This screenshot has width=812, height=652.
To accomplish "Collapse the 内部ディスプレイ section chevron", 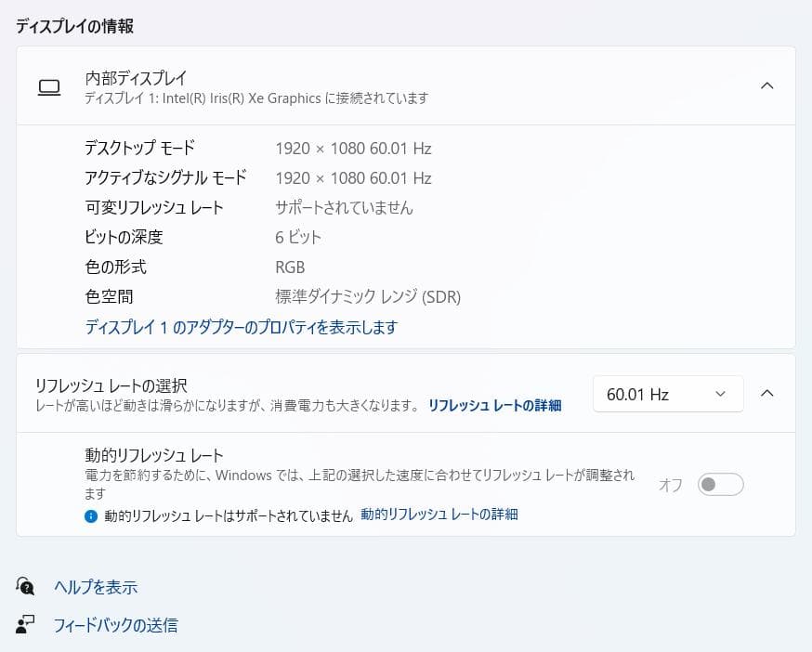I will click(766, 85).
